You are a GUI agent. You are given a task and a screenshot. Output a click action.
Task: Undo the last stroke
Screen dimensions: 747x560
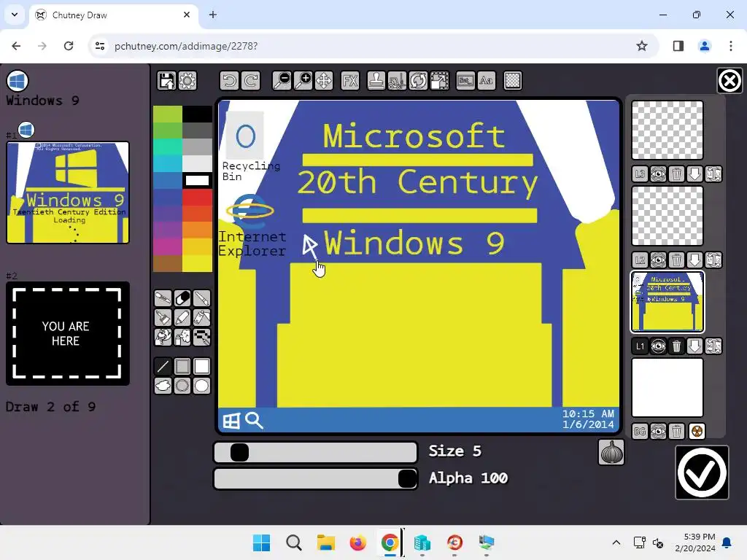pos(229,80)
